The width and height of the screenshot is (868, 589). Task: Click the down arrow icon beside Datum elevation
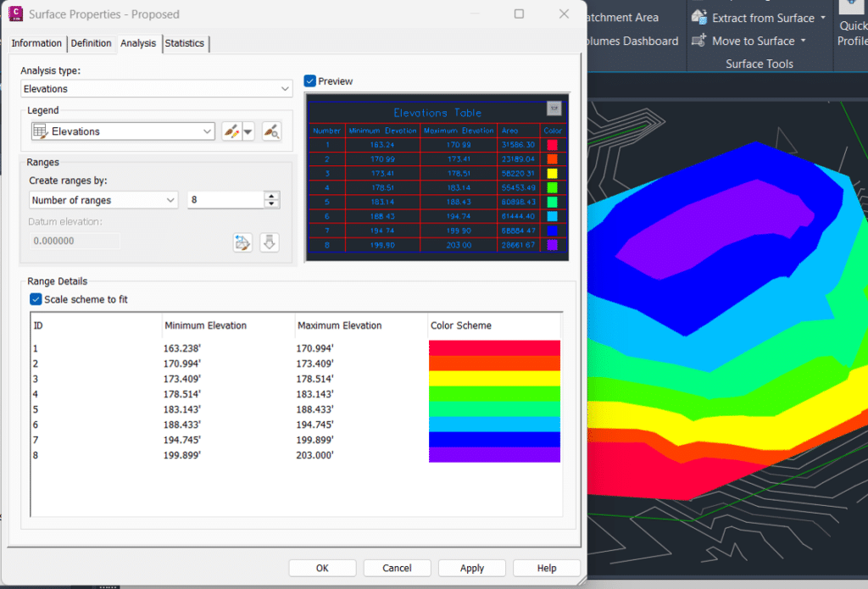click(x=270, y=242)
